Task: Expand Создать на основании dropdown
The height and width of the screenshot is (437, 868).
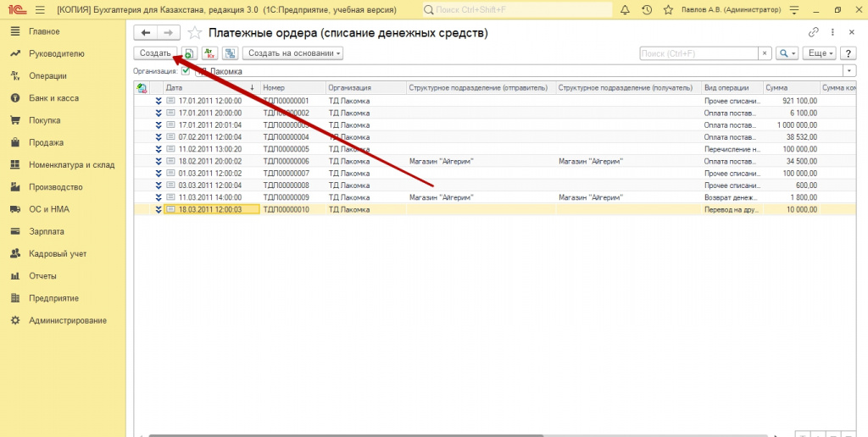Action: (x=292, y=53)
